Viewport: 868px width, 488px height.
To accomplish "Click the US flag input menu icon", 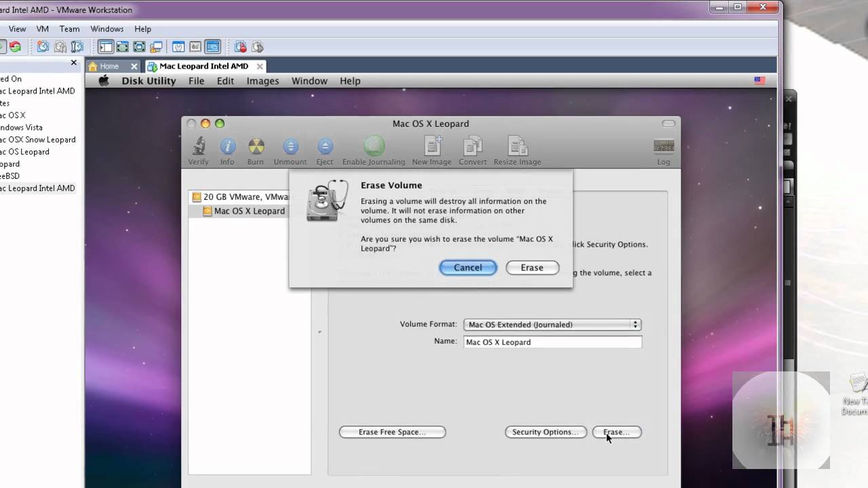I will [759, 80].
